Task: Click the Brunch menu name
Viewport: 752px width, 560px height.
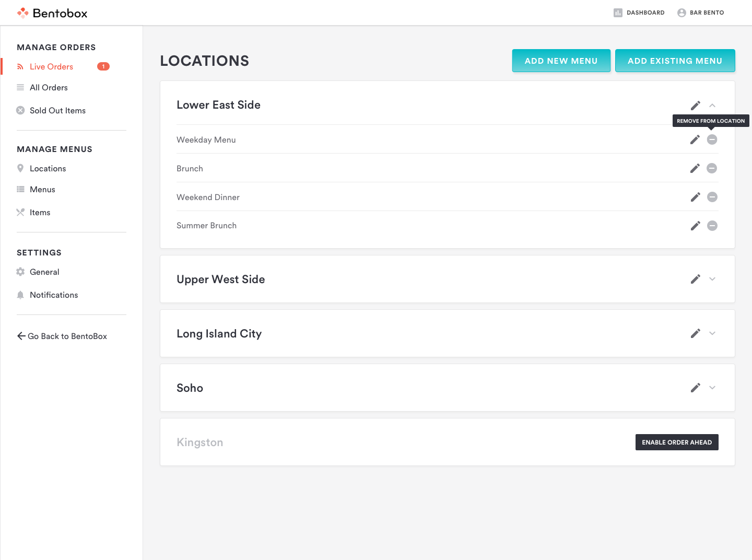Action: (190, 169)
